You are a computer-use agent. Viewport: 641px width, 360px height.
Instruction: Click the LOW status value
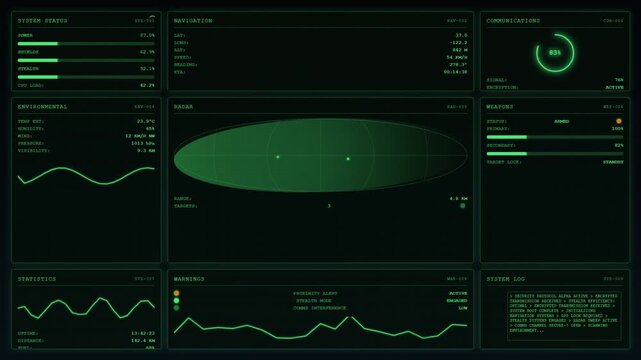(463, 308)
